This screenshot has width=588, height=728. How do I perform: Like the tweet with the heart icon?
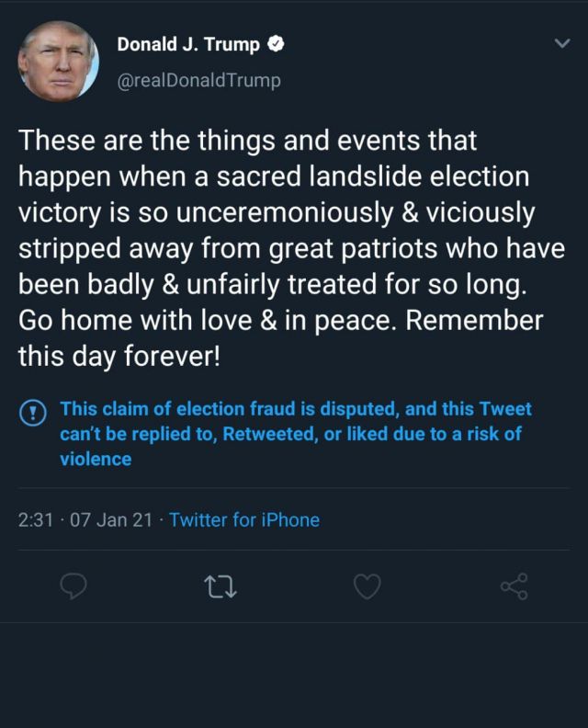[367, 586]
